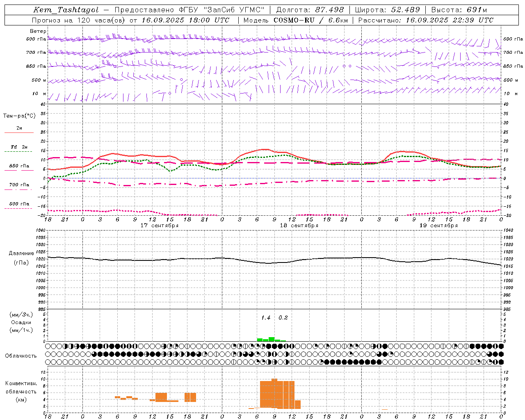Click the 'Осадки' precipitation label
Screen dimensions: 525x420
tap(21, 322)
